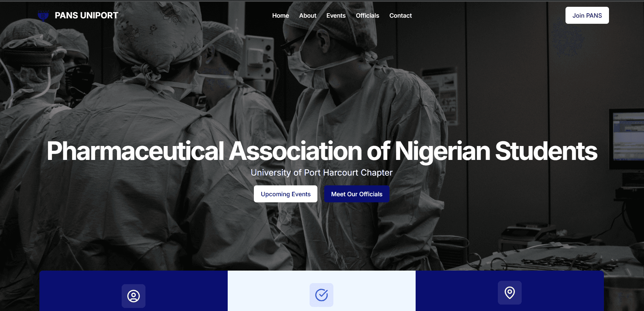Screen dimensions: 644x311
Task: Click the checkmark circle icon
Action: pyautogui.click(x=321, y=295)
